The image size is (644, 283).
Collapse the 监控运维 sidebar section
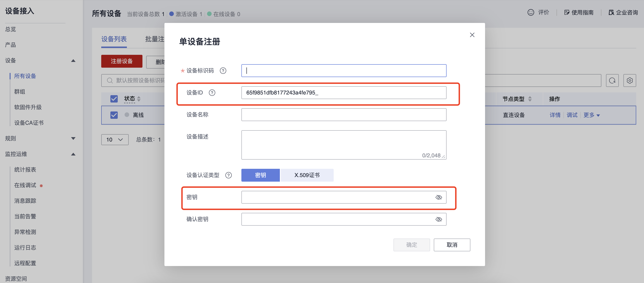coord(73,154)
